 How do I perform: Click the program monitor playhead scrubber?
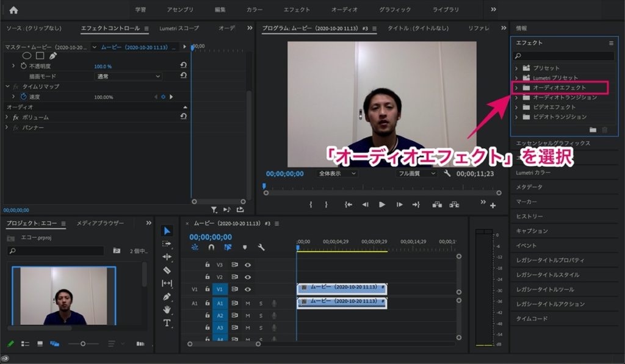click(x=264, y=186)
